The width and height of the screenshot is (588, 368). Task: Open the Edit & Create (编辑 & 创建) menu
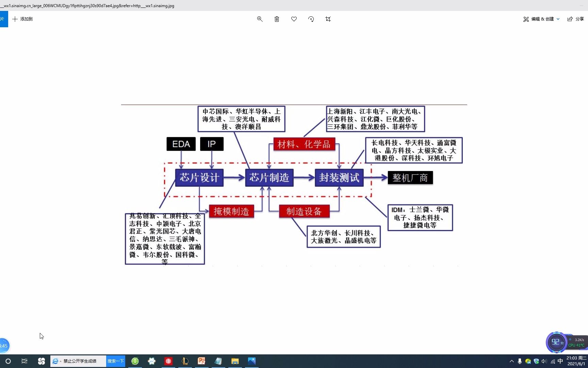click(x=541, y=19)
